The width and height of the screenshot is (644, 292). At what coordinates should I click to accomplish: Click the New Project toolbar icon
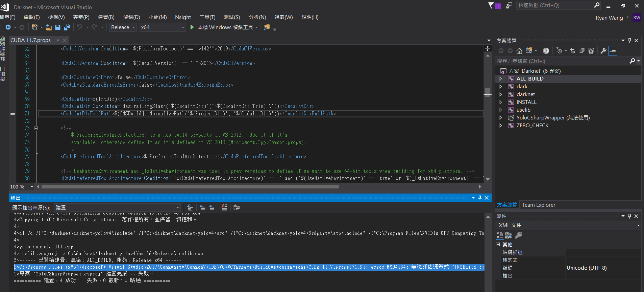34,27
